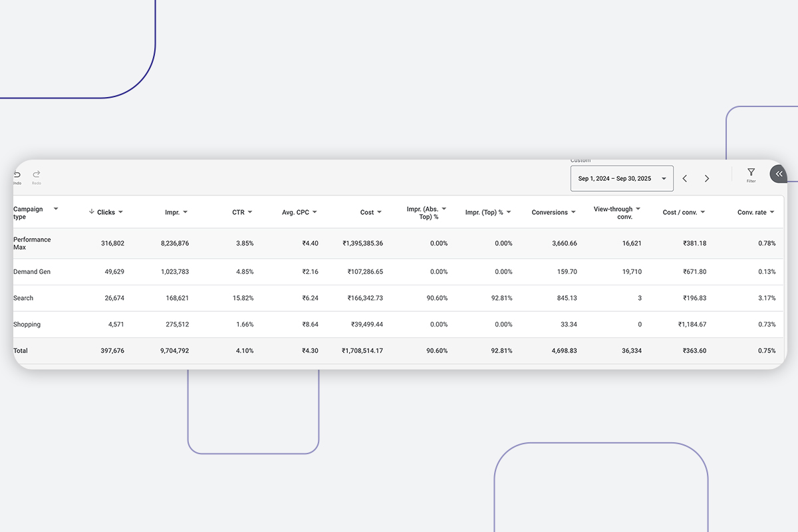Go to next date range arrow

coord(707,179)
